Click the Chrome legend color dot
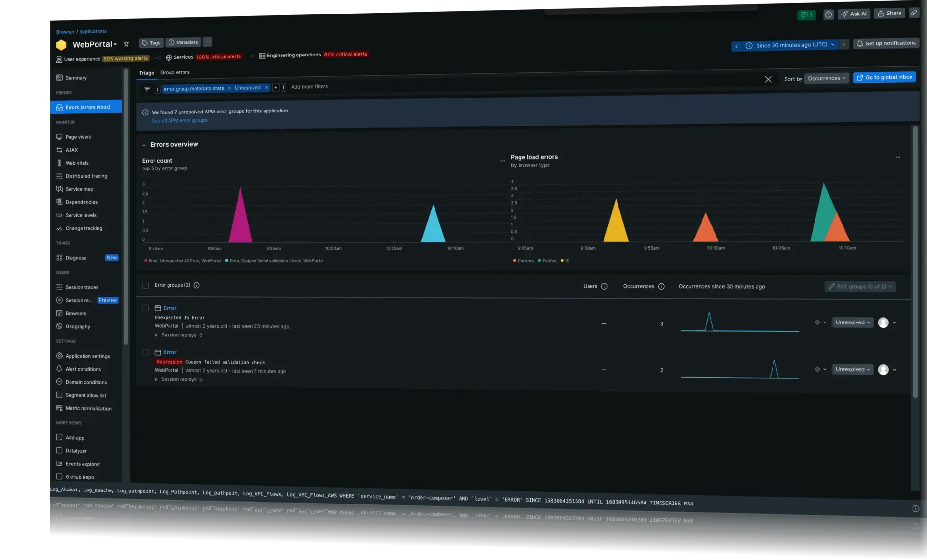Image resolution: width=927 pixels, height=560 pixels. click(x=514, y=261)
